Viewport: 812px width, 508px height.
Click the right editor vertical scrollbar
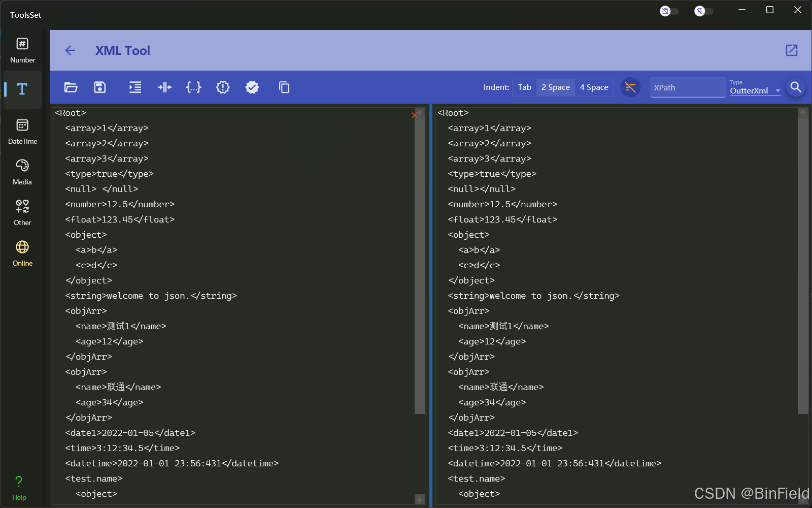pos(803,267)
